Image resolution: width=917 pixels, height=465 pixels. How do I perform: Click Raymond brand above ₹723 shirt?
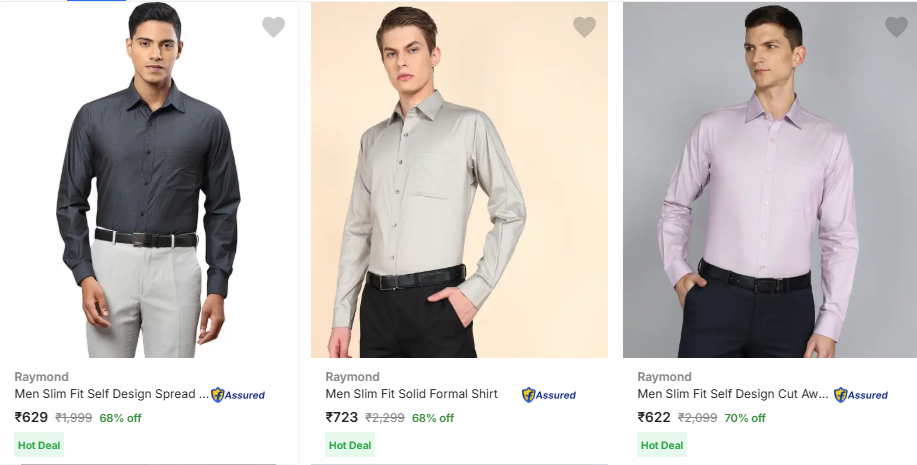(352, 377)
